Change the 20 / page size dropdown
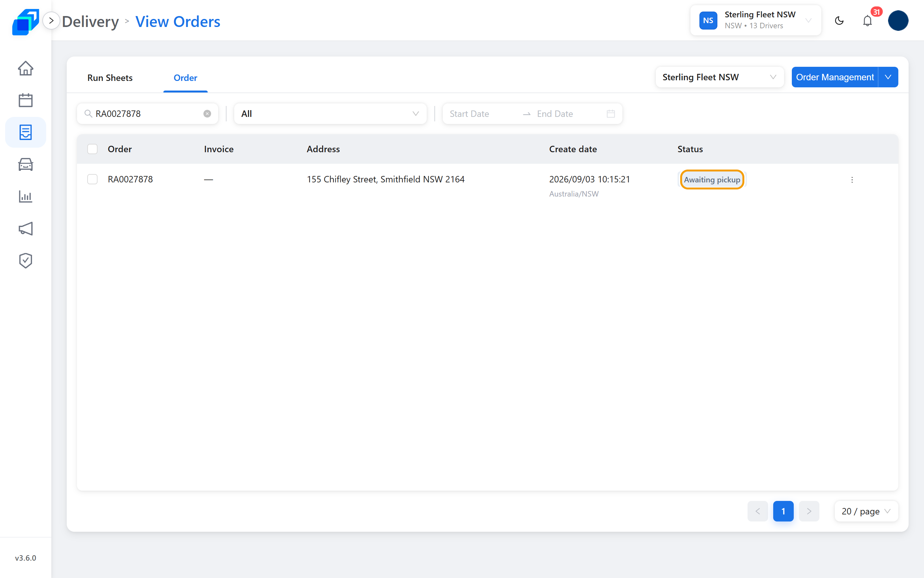 click(866, 511)
